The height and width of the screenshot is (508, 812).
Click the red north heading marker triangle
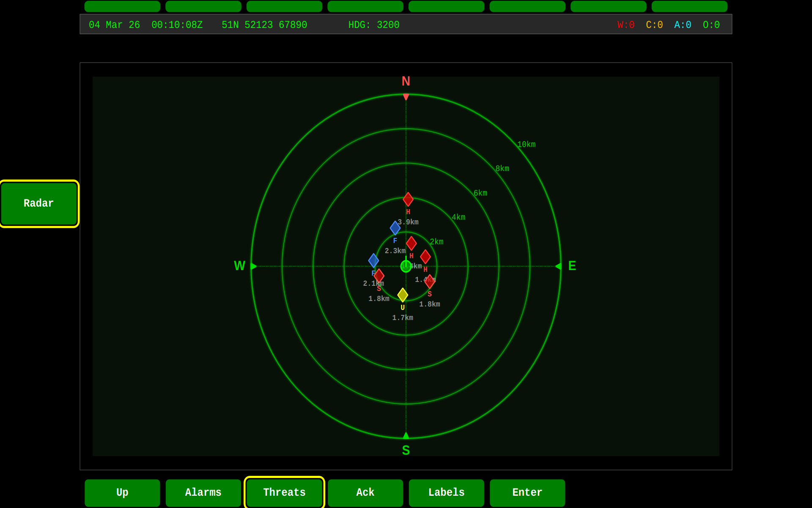click(x=406, y=97)
